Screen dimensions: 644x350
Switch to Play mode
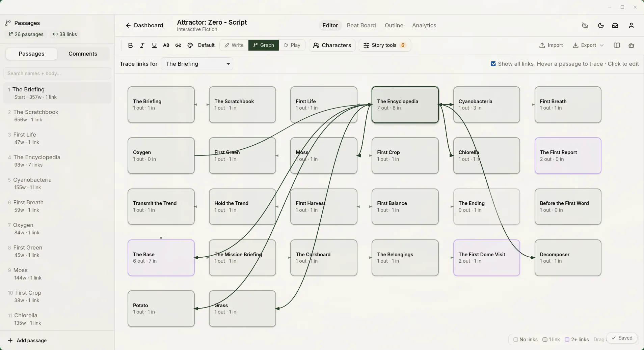[x=292, y=45]
